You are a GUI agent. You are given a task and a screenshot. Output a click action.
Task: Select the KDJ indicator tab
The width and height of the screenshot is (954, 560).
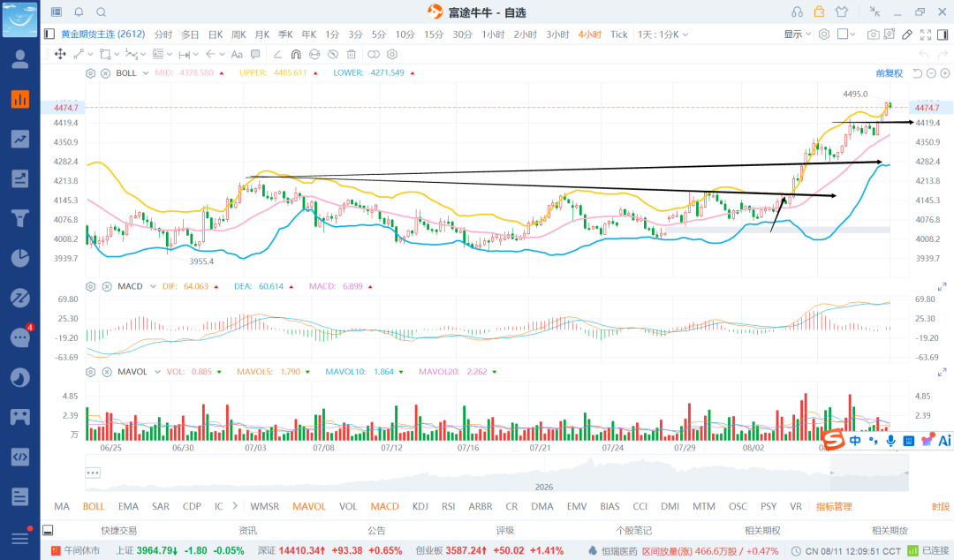pos(420,506)
